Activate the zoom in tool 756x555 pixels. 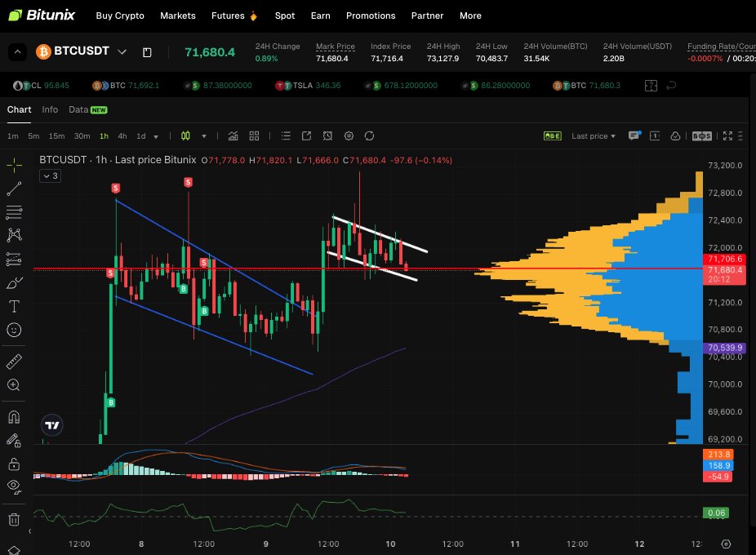click(14, 385)
